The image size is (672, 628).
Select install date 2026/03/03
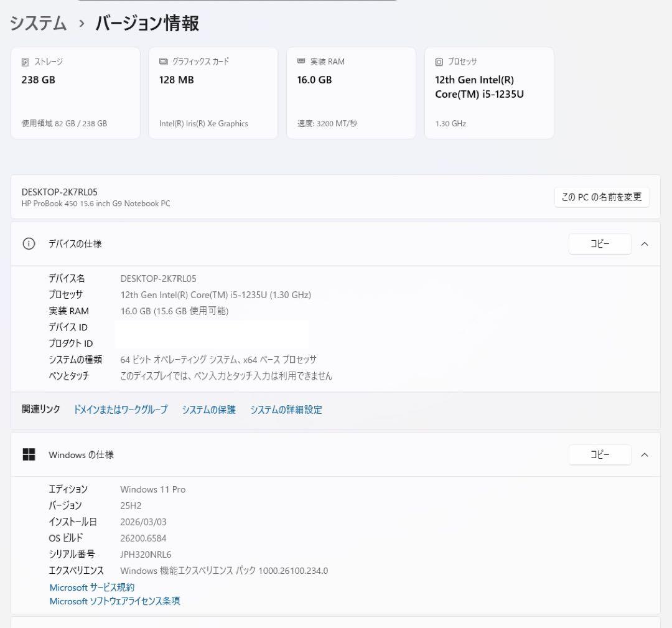[x=143, y=522]
